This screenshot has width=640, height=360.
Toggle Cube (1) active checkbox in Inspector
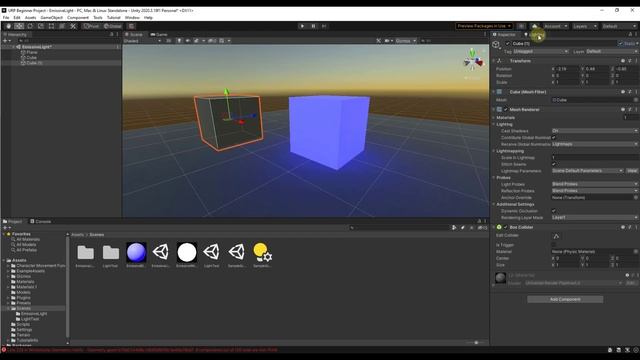507,44
